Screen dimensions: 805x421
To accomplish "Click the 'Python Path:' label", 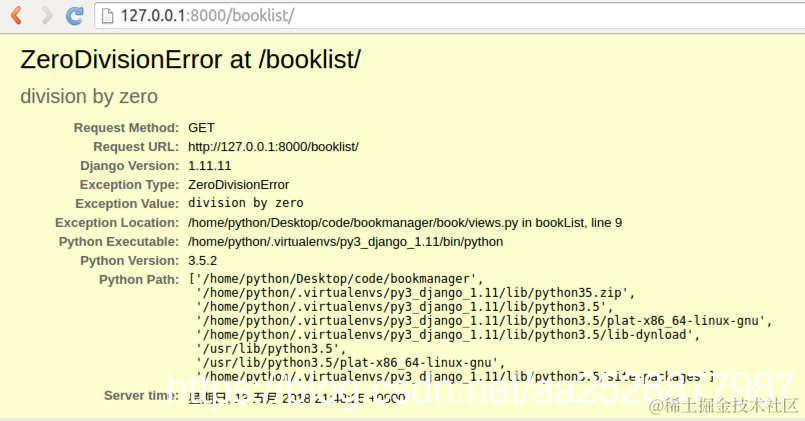I will pos(139,280).
